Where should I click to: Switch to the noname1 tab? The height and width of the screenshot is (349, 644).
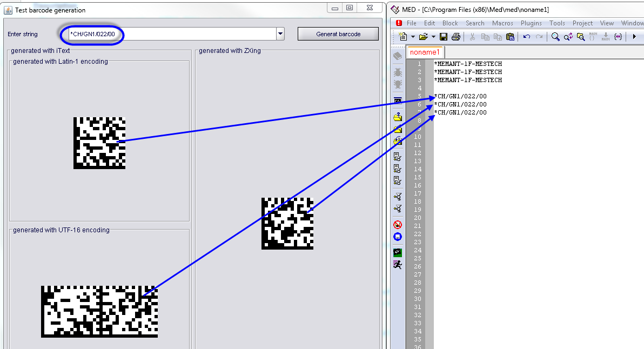[425, 52]
